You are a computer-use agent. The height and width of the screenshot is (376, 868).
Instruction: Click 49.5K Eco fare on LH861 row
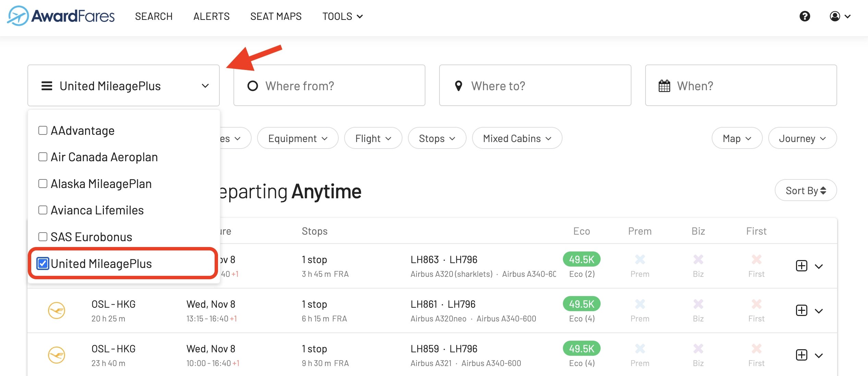581,304
